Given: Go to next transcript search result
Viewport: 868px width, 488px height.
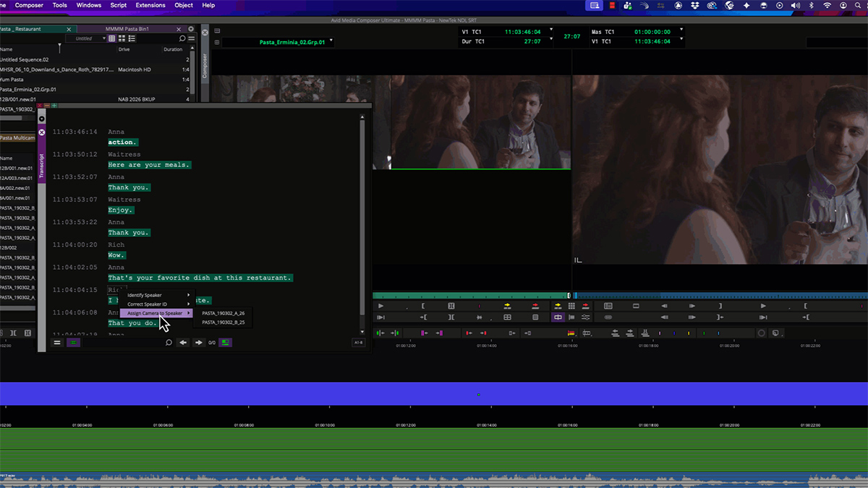Looking at the screenshot, I should tap(199, 343).
